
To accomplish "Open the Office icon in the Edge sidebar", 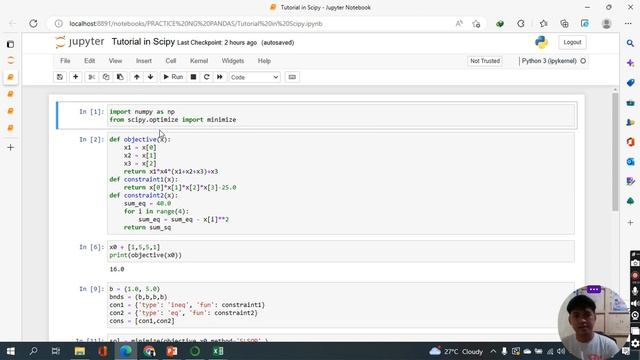I will pos(631,142).
